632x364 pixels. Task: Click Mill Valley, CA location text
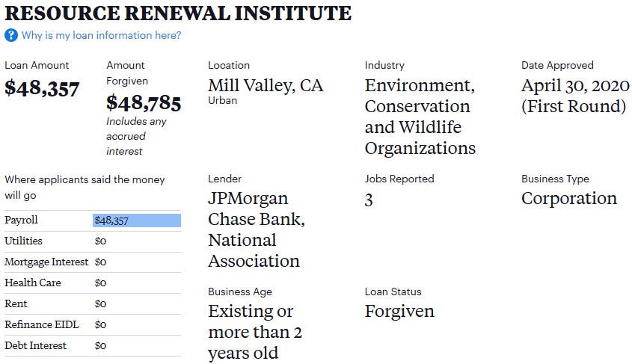click(266, 85)
